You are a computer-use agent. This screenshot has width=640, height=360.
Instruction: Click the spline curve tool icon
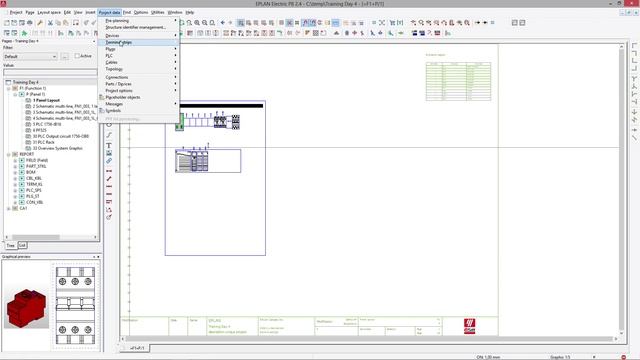[109, 135]
